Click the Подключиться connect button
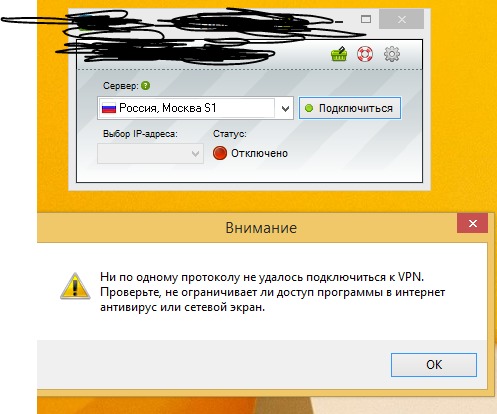This screenshot has width=497, height=414. (350, 108)
